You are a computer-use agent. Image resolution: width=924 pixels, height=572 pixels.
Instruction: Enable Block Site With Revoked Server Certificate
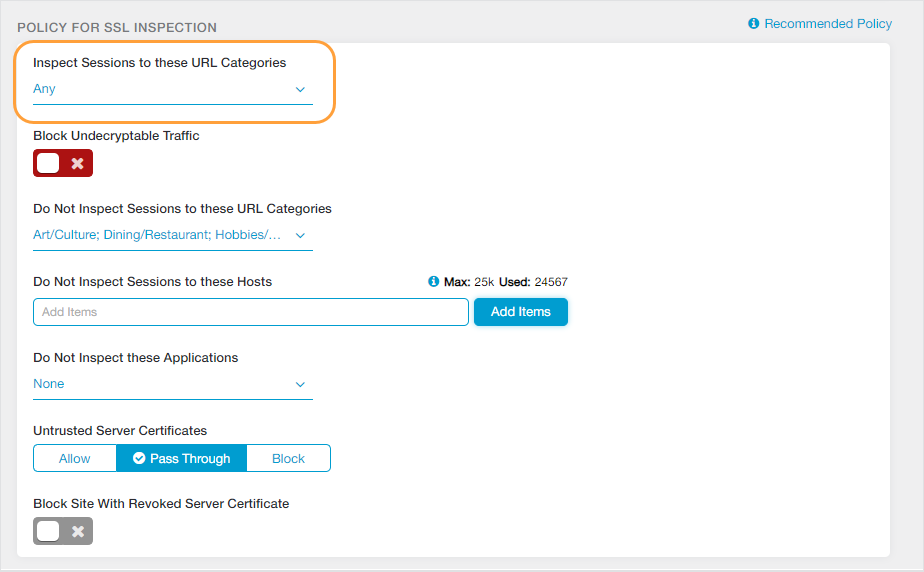pos(63,531)
